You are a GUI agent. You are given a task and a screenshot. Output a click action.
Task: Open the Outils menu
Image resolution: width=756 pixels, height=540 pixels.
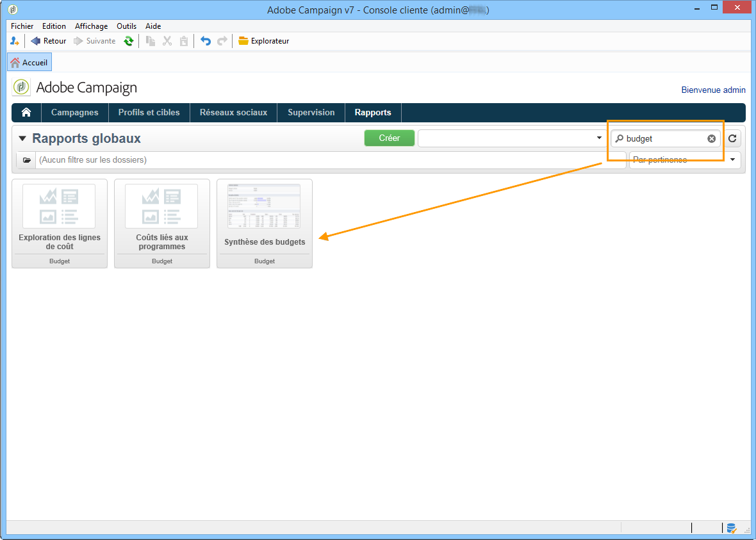(126, 26)
